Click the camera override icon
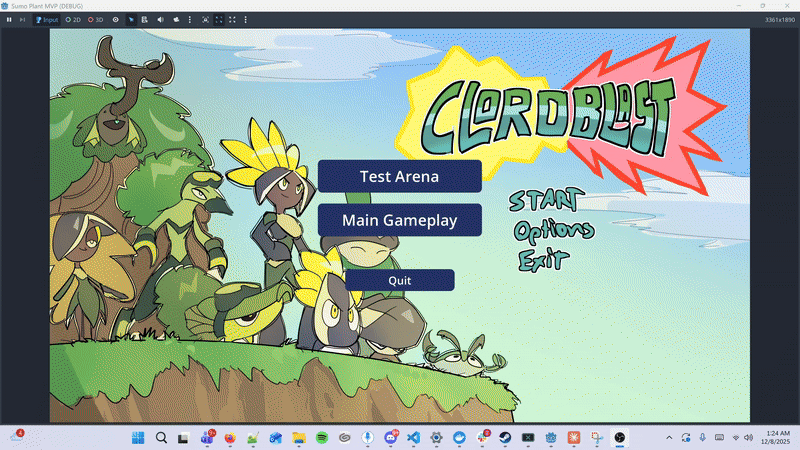Viewport: 800px width, 450px height. pyautogui.click(x=177, y=19)
